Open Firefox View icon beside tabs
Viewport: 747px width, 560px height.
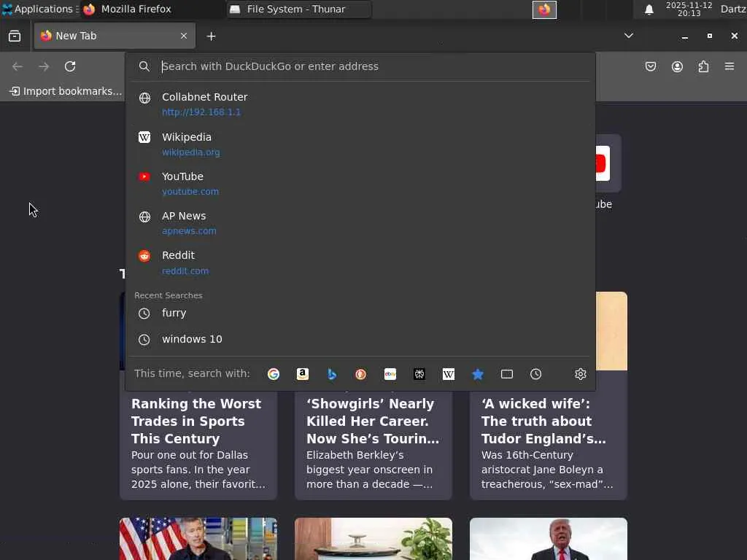click(15, 36)
